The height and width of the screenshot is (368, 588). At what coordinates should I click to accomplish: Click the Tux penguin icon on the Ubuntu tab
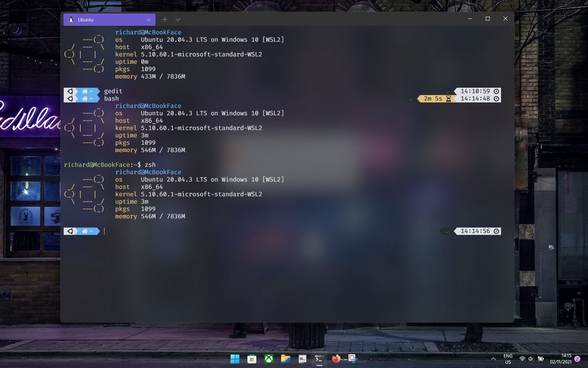[x=71, y=19]
